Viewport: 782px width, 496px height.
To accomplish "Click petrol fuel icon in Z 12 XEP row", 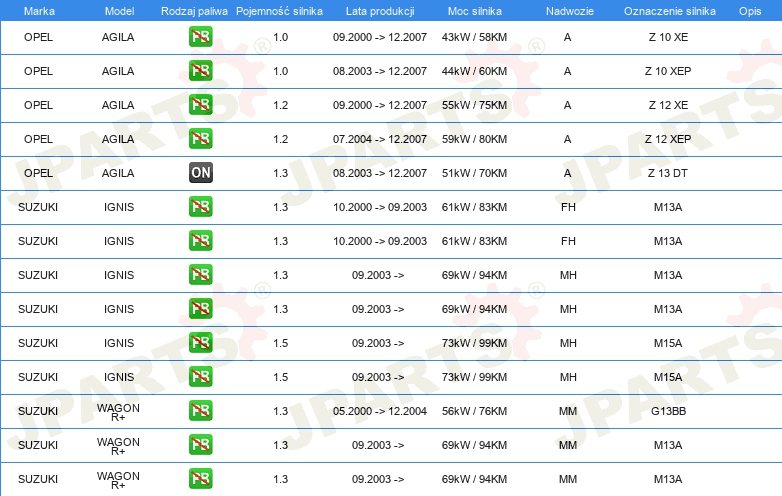I will [200, 139].
